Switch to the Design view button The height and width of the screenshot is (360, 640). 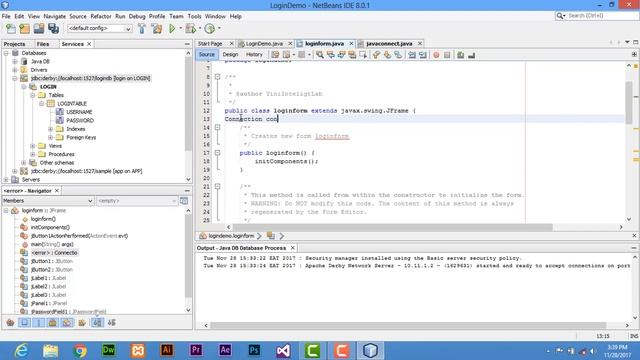230,54
